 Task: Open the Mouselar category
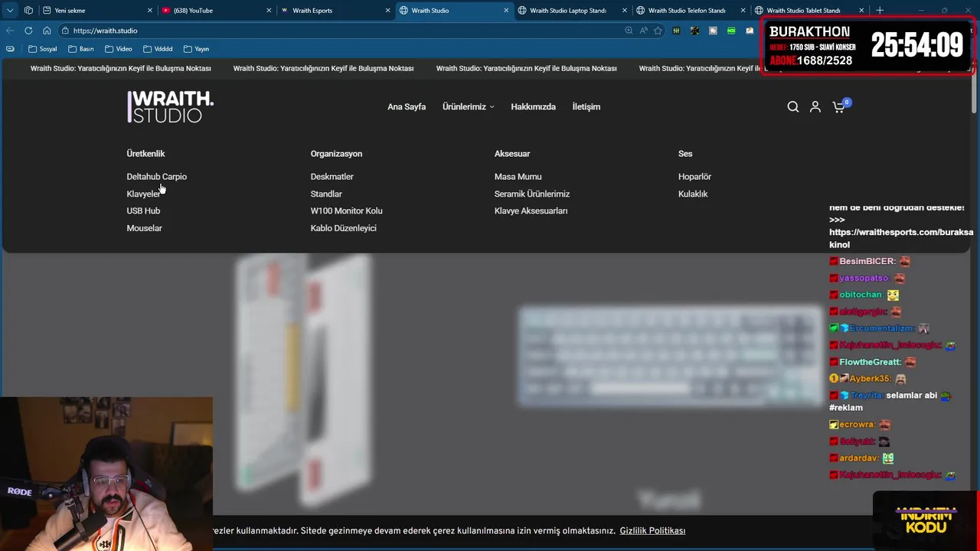(x=144, y=228)
